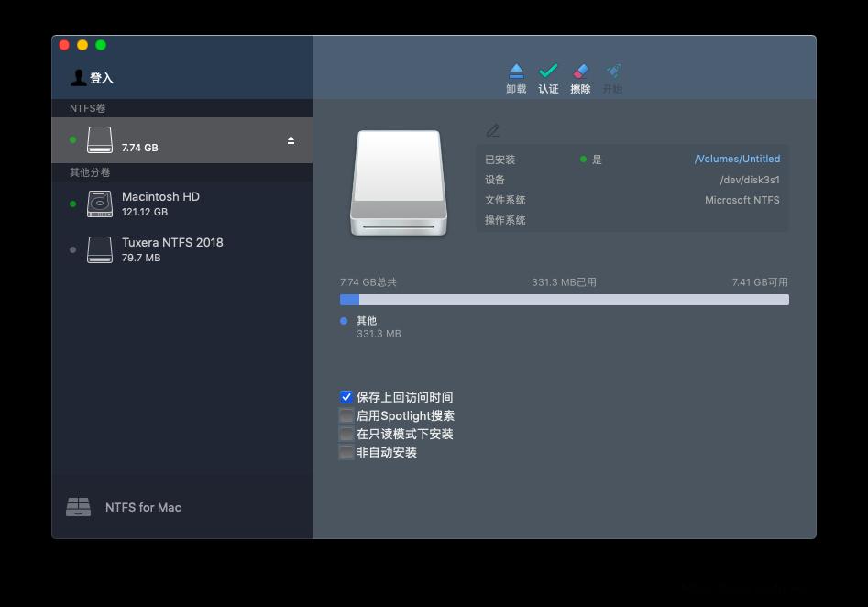
Task: Click the eject button next to 7.74 GB volume
Action: click(291, 140)
